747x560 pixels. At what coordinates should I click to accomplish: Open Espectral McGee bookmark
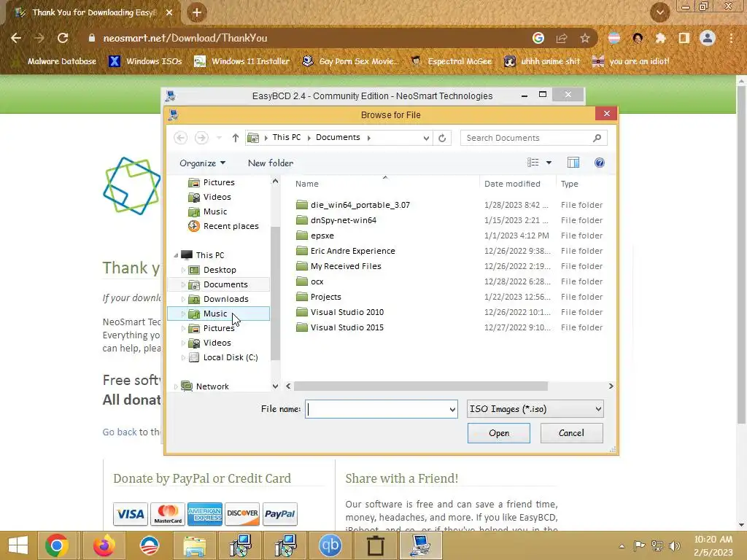click(451, 61)
